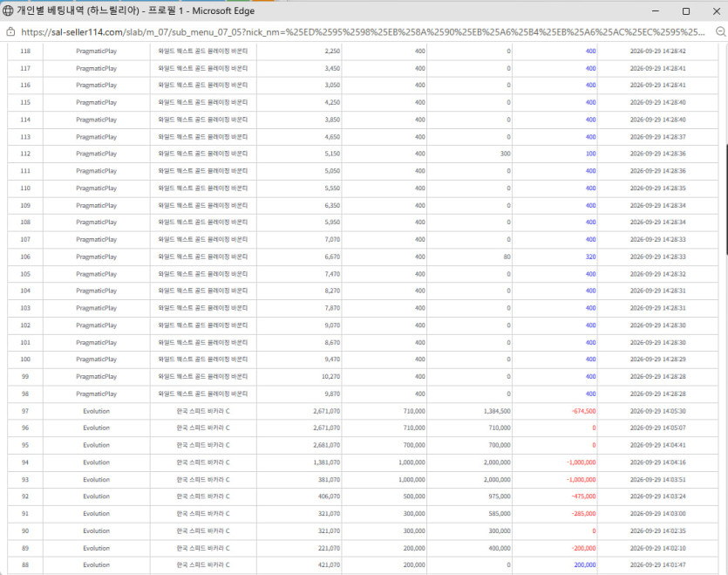
Task: Click the lock site-info icon beside the URL
Action: point(10,32)
